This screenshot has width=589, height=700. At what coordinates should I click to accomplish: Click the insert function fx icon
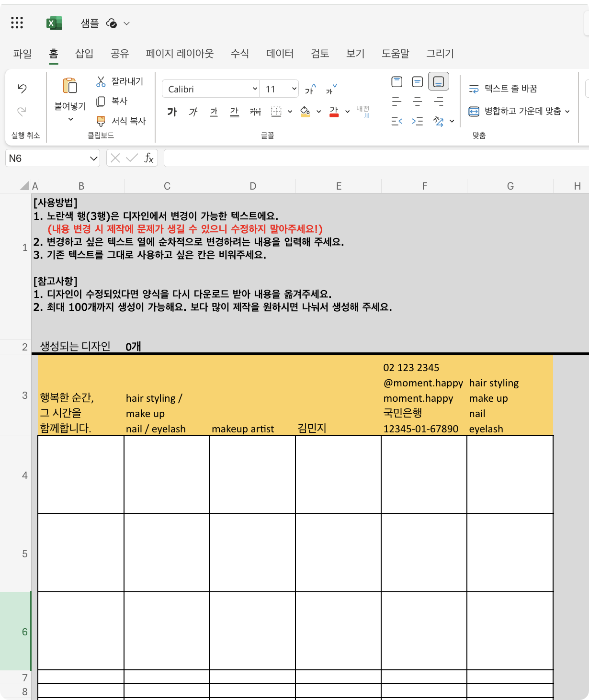pos(149,158)
